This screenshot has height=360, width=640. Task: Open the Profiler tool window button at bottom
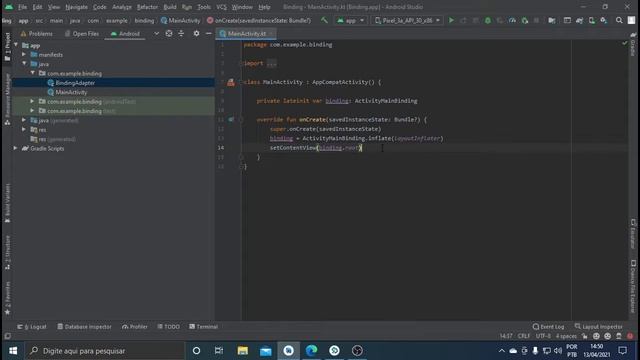[135, 327]
